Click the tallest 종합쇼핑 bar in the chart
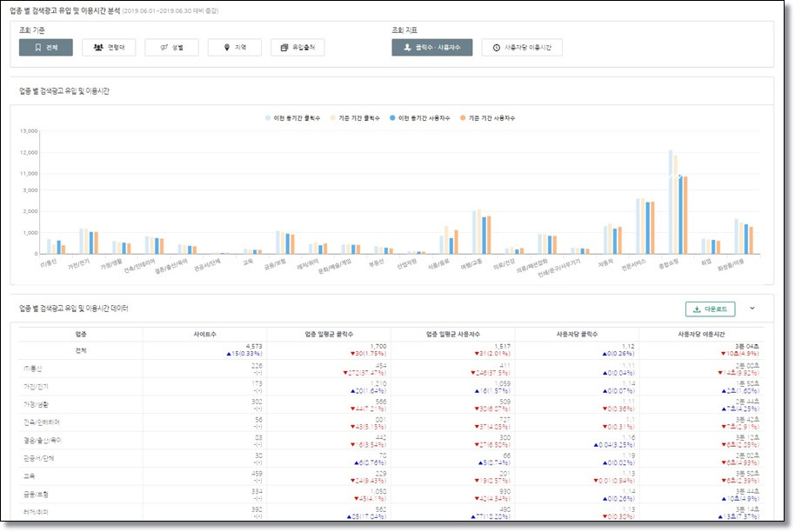795x532 pixels. pyautogui.click(x=671, y=202)
